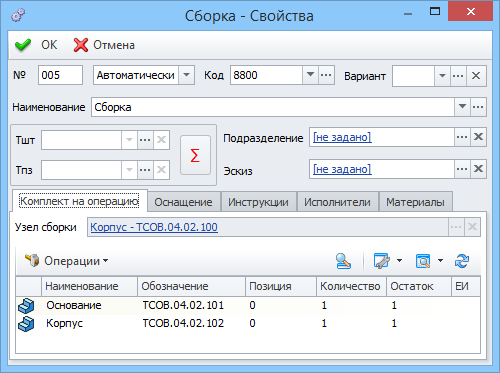The height and width of the screenshot is (373, 500).
Task: Expand the Тшт dropdown arrow
Action: pos(129,140)
